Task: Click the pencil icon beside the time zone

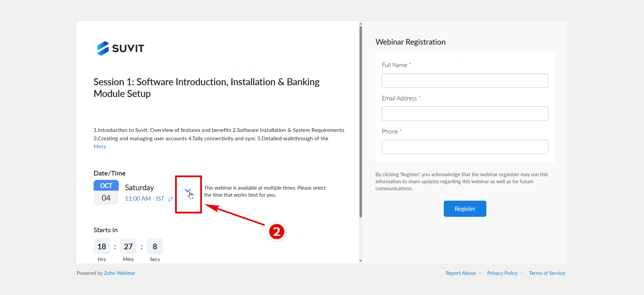Action: coord(171,199)
